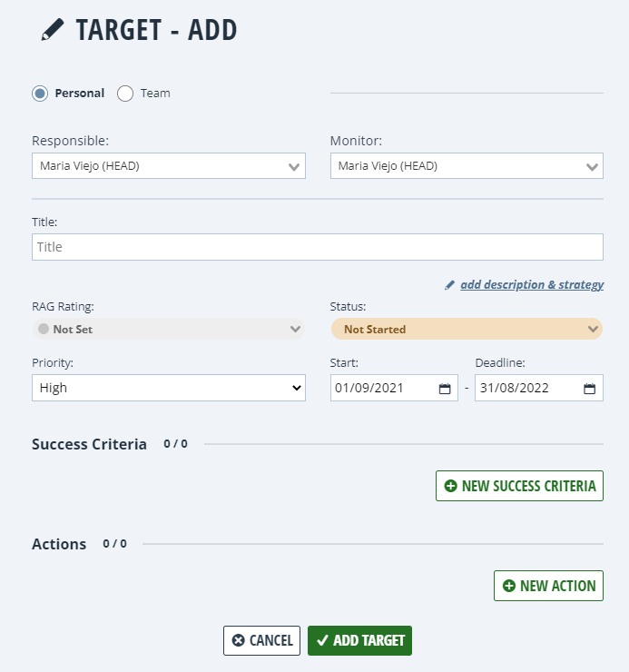Open the Priority dropdown showing High
The width and height of the screenshot is (629, 672).
[x=169, y=388]
